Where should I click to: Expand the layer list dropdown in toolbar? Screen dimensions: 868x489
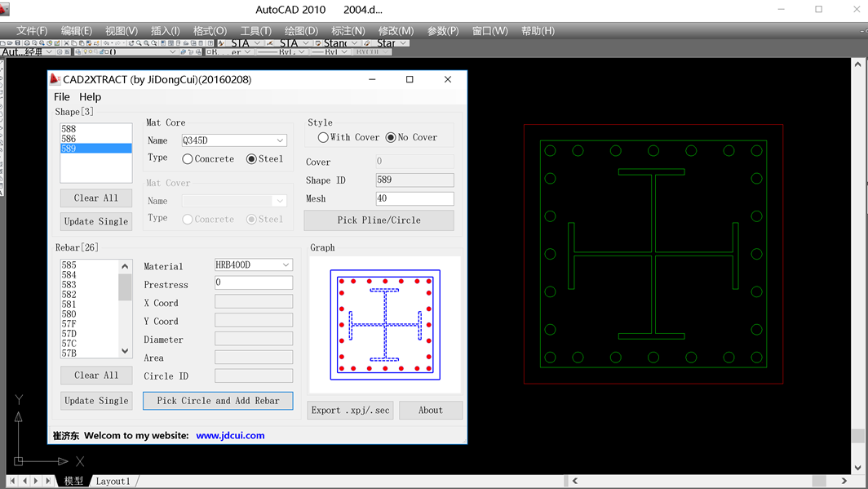173,52
